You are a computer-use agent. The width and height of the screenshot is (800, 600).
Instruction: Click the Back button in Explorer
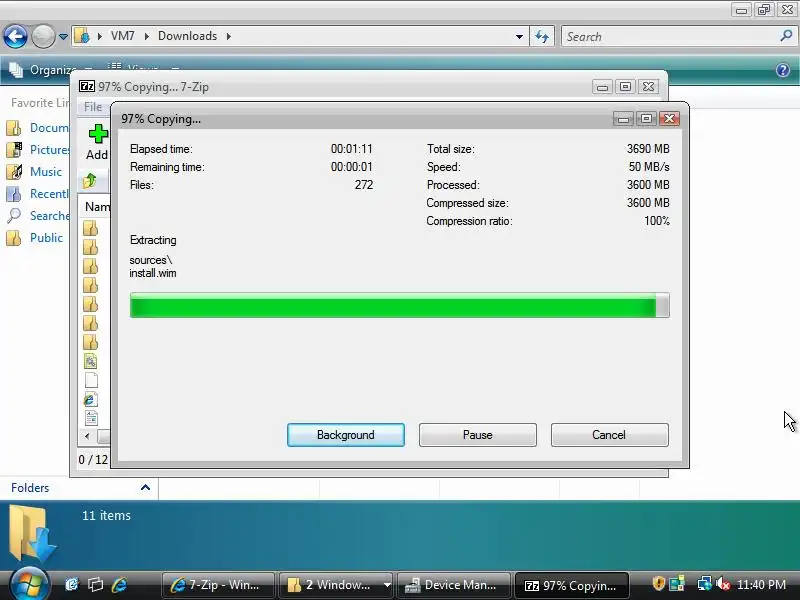click(15, 36)
